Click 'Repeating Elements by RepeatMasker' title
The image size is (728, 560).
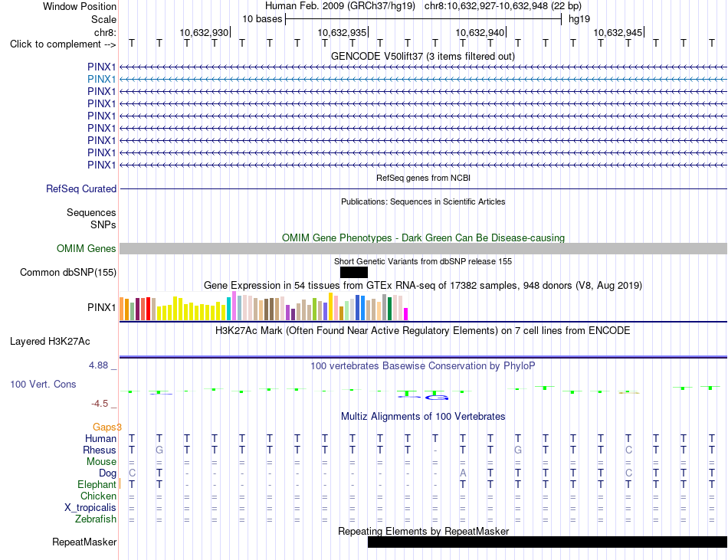(x=423, y=531)
